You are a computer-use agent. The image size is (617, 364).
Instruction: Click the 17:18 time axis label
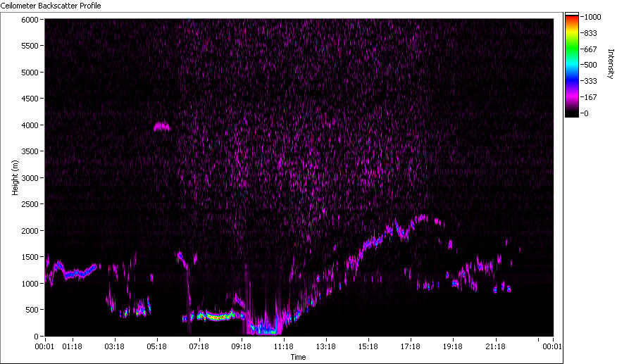coord(411,346)
